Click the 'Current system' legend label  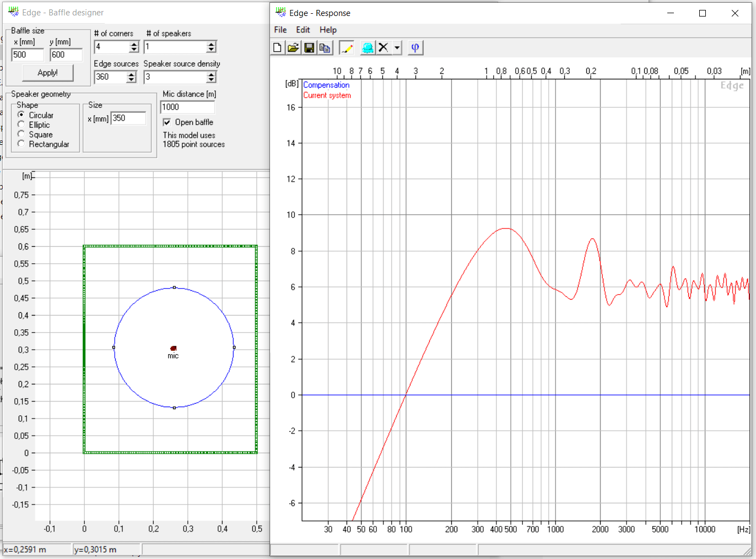[x=327, y=95]
